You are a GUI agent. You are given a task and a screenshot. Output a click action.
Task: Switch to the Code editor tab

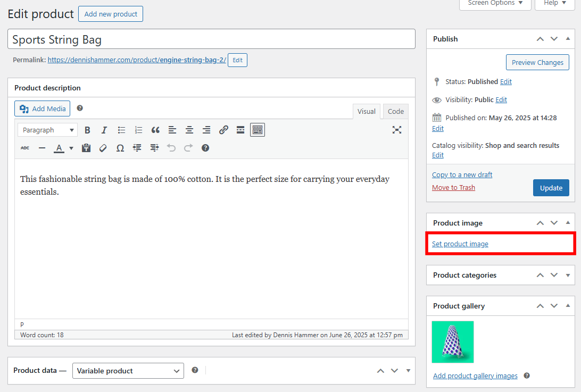pos(395,111)
